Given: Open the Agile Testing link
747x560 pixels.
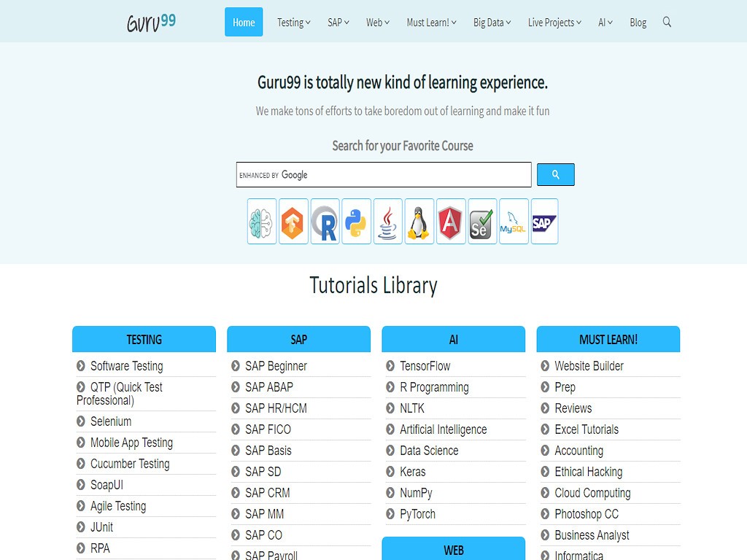Looking at the screenshot, I should click(x=118, y=506).
